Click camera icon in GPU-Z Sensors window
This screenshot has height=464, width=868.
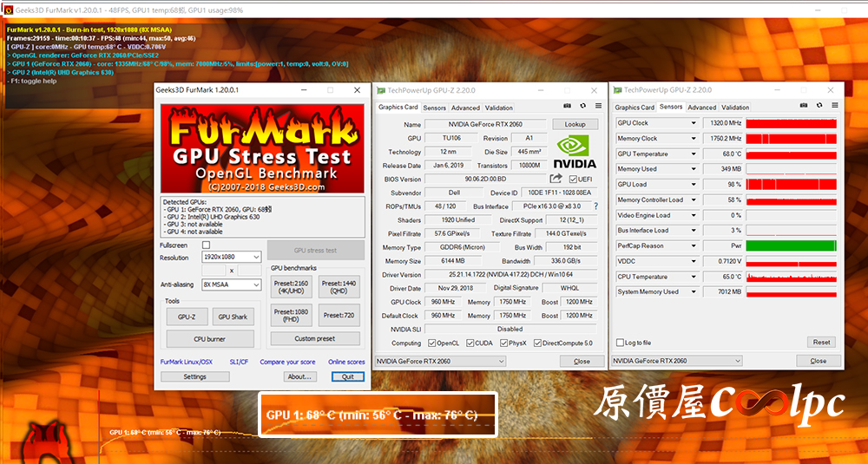click(803, 105)
